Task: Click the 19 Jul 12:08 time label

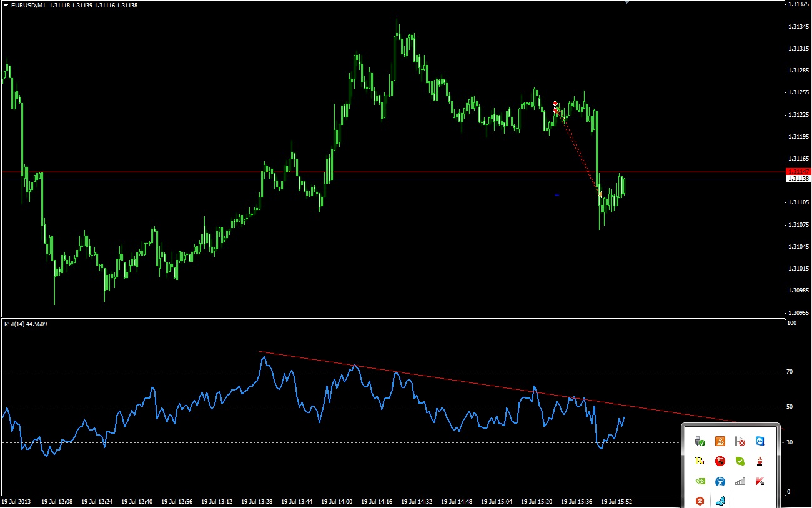Action: coord(57,501)
